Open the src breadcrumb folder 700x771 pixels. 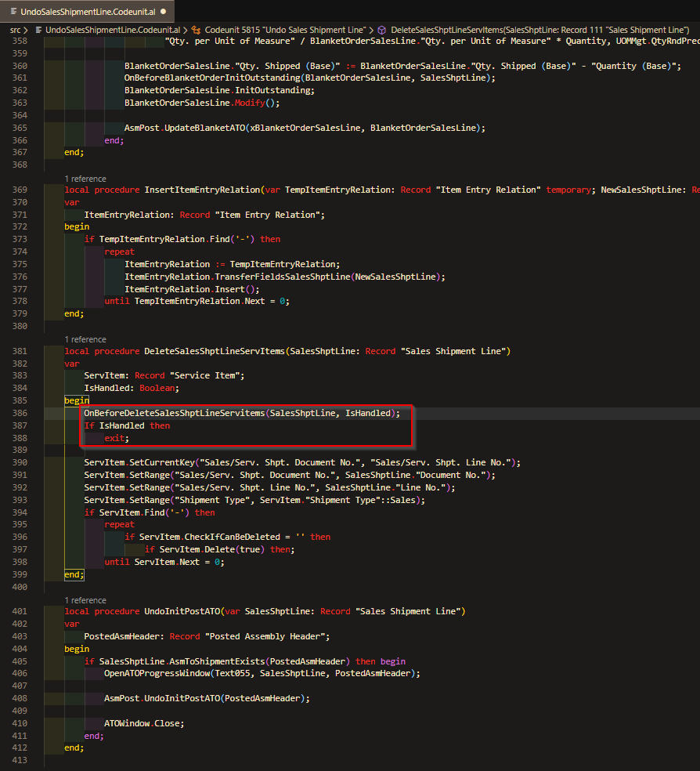[15, 30]
